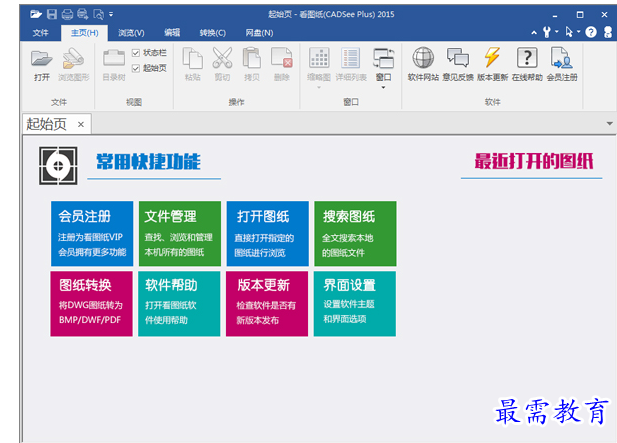Open the dropdown arrow next to wrench icon
Image resolution: width=617 pixels, height=443 pixels.
point(557,31)
